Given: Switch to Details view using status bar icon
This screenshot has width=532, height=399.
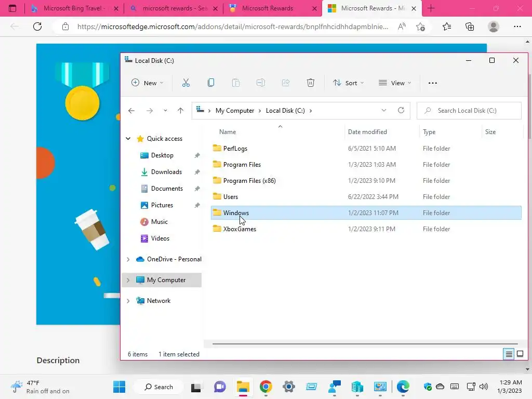Looking at the screenshot, I should pyautogui.click(x=509, y=354).
